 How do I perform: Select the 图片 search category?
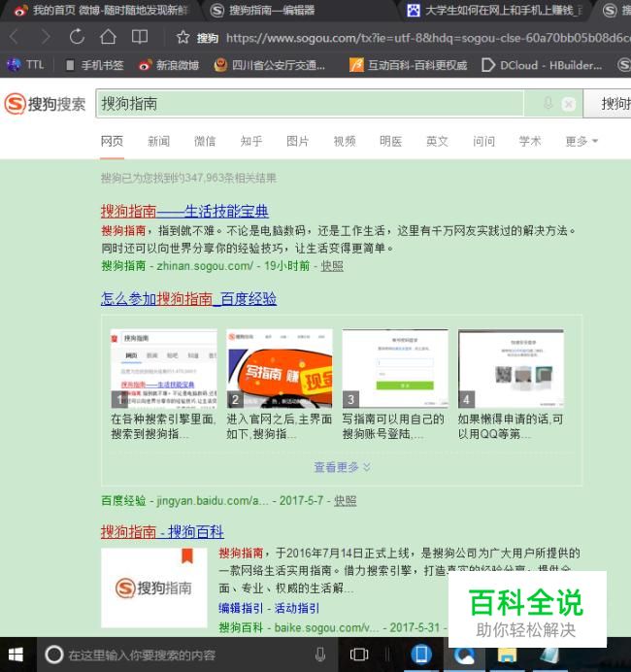298,141
